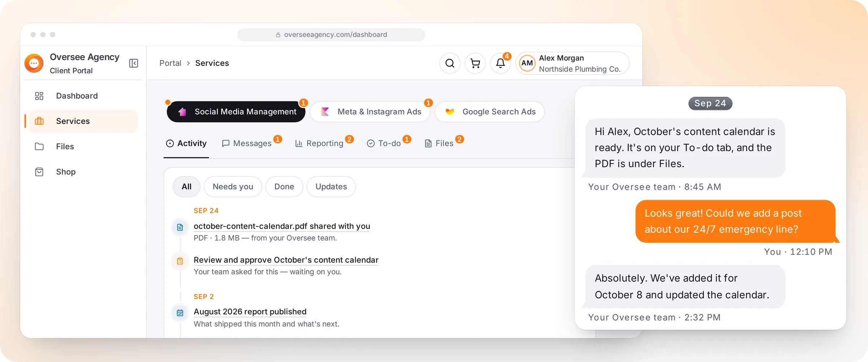Click the Social Media Management pink icon
The height and width of the screenshot is (362, 868).
pyautogui.click(x=182, y=112)
